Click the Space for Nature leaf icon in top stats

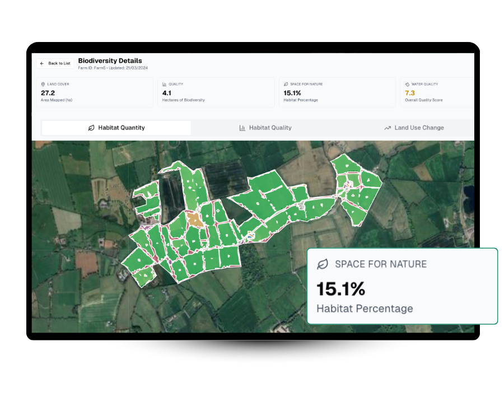pyautogui.click(x=286, y=84)
